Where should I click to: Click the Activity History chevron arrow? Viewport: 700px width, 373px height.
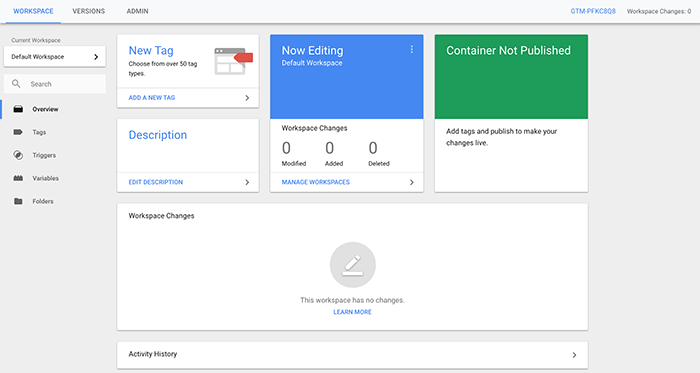coord(574,355)
